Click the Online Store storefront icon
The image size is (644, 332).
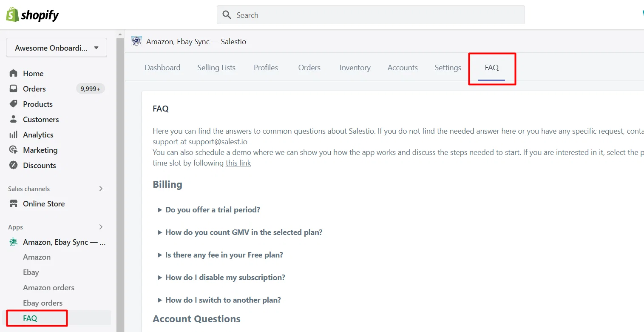tap(14, 203)
